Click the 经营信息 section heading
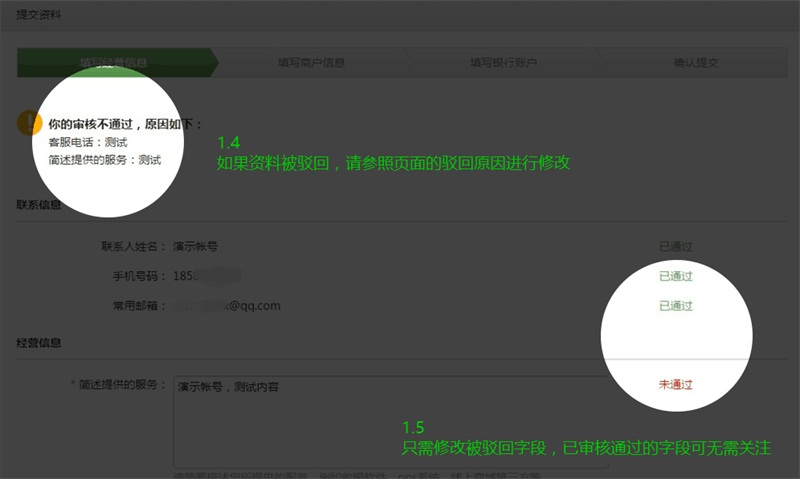This screenshot has height=479, width=800. tap(39, 342)
